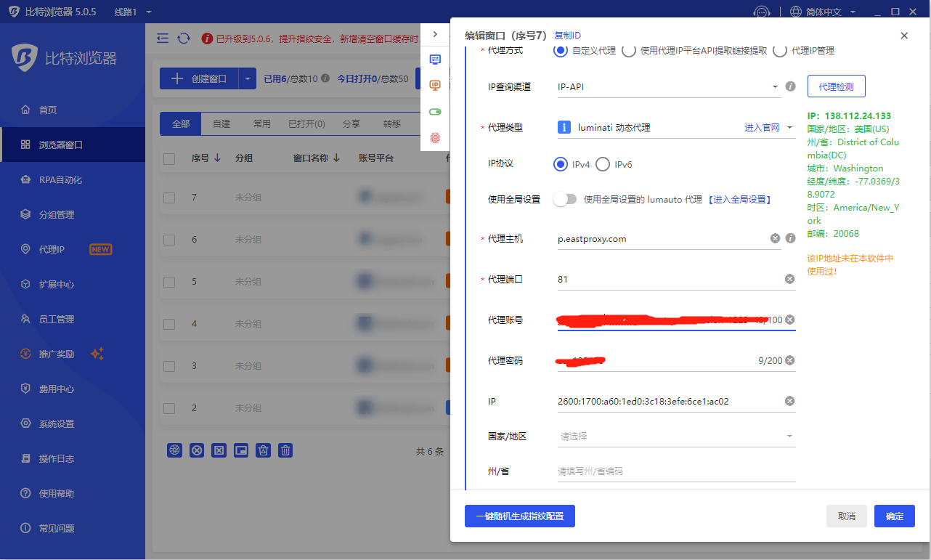Click the refresh icon in top bar
The image size is (931, 560).
point(184,38)
